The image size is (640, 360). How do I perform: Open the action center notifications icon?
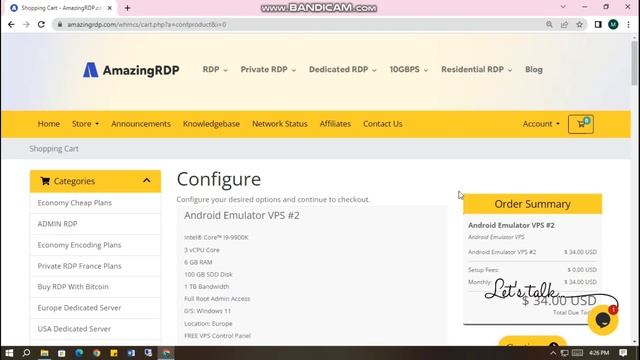pos(623,353)
